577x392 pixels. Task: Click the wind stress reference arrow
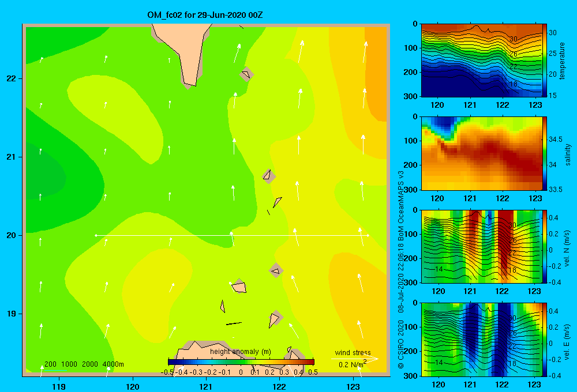354,359
